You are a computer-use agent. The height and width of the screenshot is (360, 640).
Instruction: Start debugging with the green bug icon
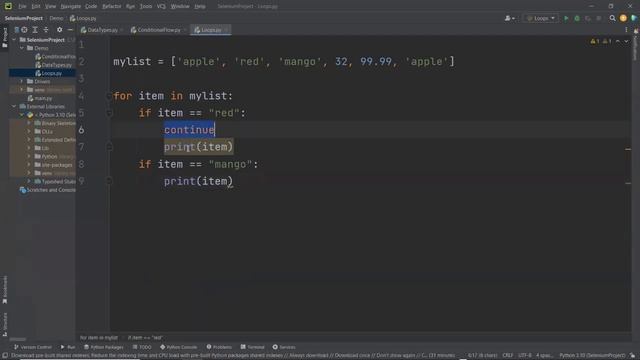pyautogui.click(x=577, y=18)
